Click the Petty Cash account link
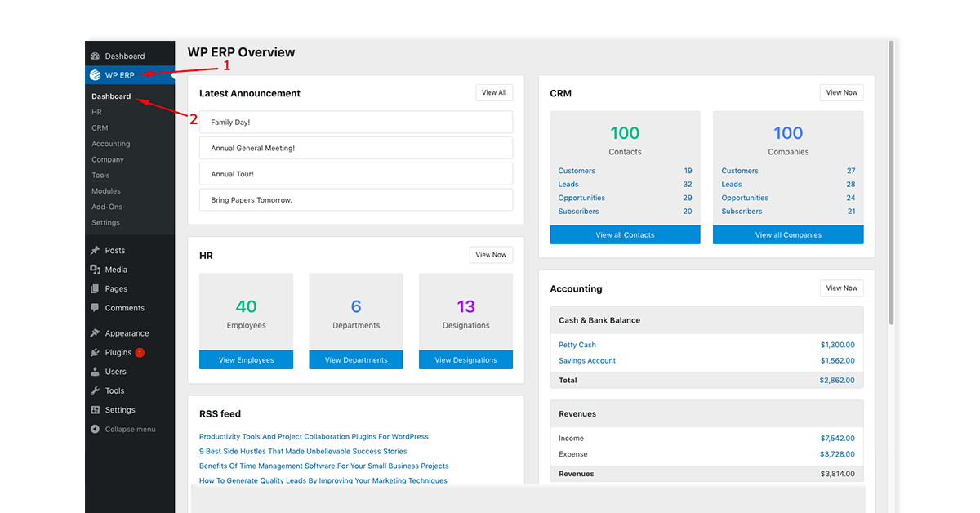 pos(577,346)
